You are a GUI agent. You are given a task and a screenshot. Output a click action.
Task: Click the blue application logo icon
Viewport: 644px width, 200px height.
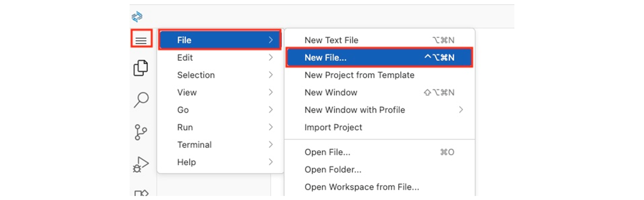pos(137,16)
